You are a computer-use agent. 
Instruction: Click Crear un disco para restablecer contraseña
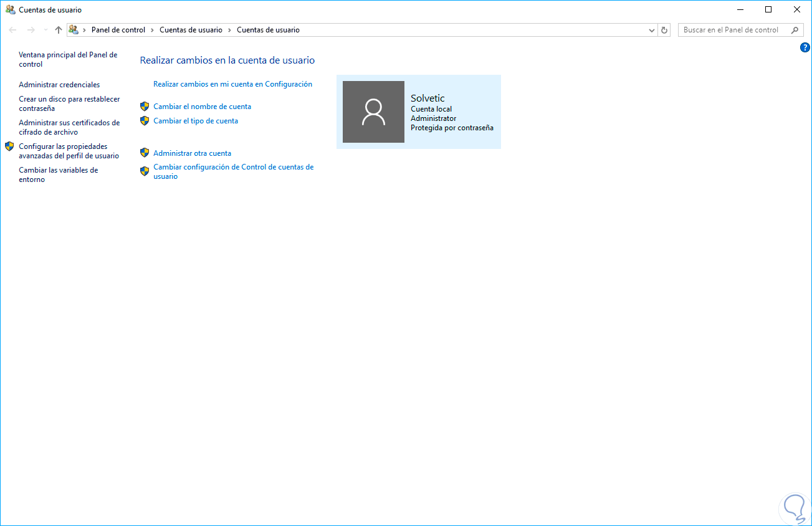(x=69, y=103)
